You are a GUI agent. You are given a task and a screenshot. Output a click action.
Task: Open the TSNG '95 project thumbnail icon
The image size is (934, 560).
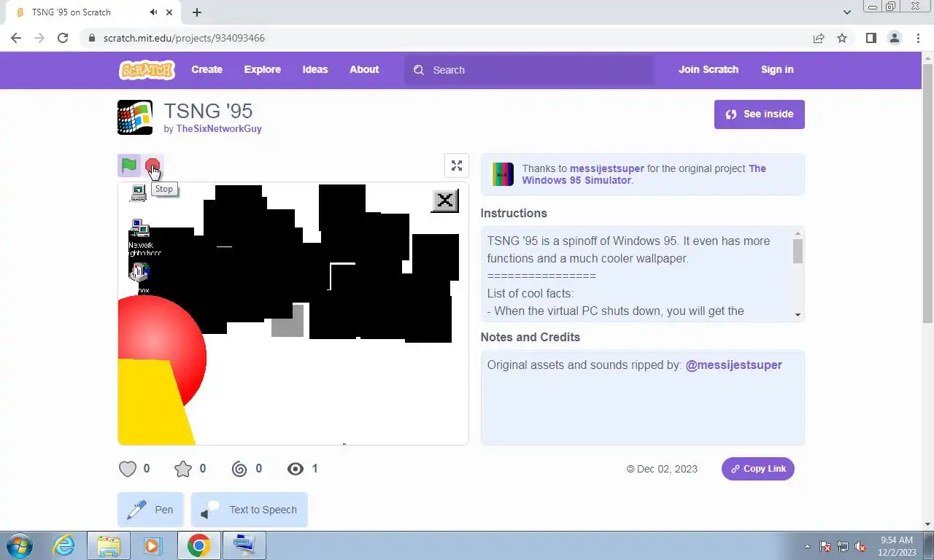(135, 117)
